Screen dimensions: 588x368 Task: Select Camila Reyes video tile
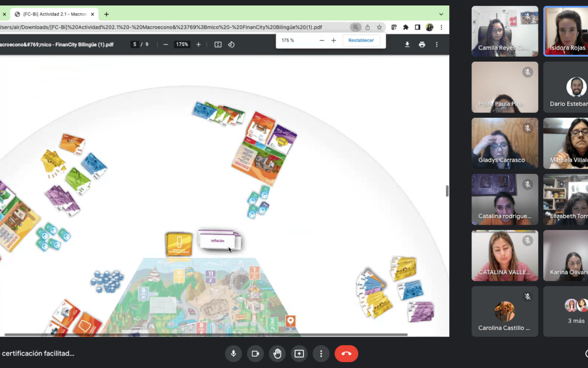505,31
